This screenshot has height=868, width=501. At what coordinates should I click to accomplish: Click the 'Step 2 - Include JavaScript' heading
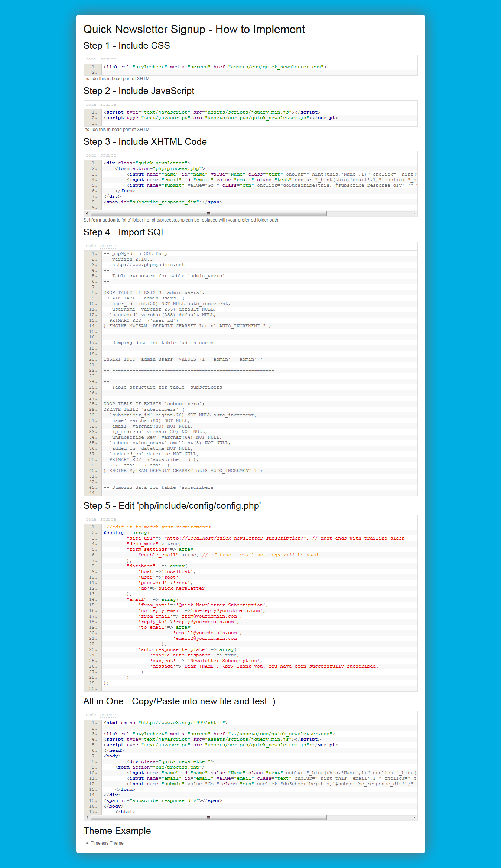(x=139, y=91)
